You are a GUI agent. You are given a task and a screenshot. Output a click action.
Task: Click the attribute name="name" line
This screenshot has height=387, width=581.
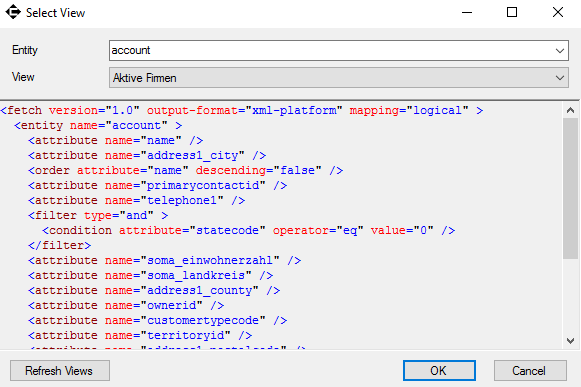coord(116,140)
